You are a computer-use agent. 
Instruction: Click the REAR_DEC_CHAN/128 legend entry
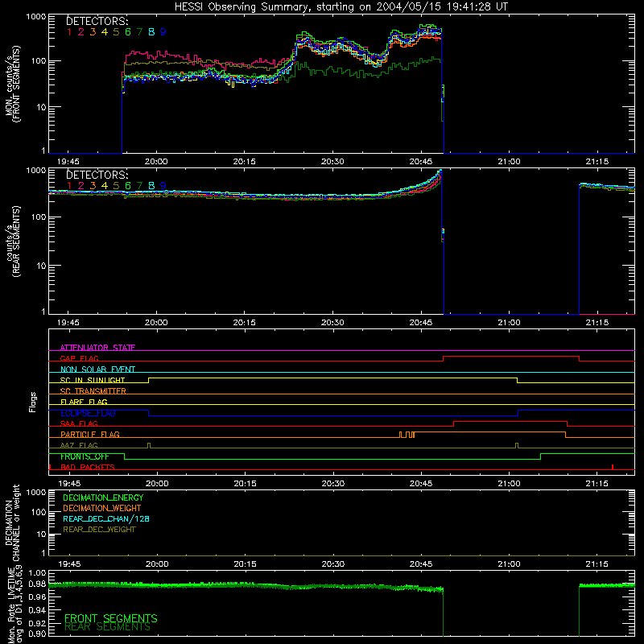tap(106, 519)
